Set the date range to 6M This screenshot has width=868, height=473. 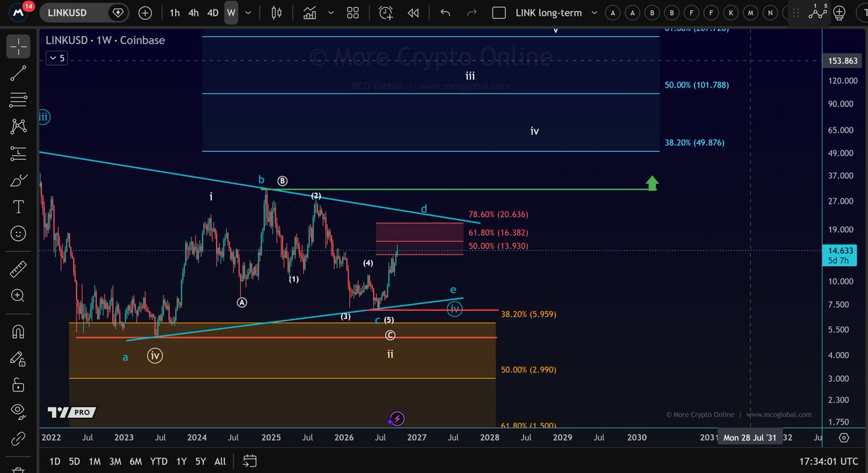click(135, 461)
